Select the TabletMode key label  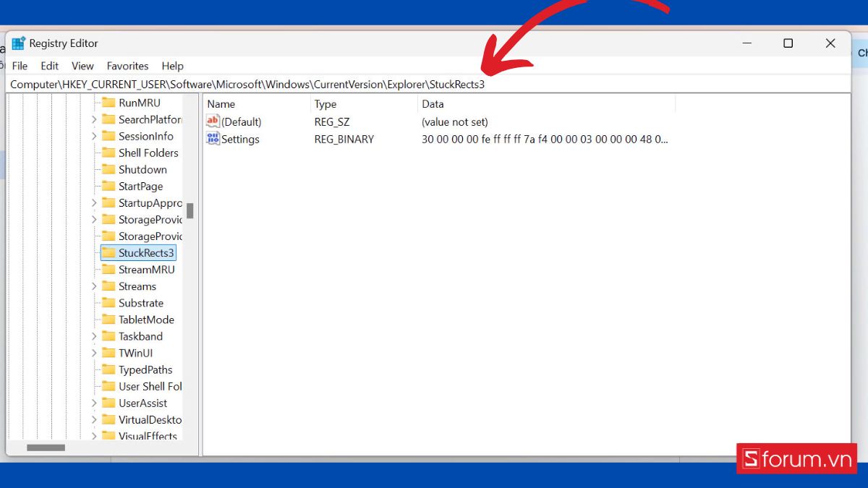point(146,320)
